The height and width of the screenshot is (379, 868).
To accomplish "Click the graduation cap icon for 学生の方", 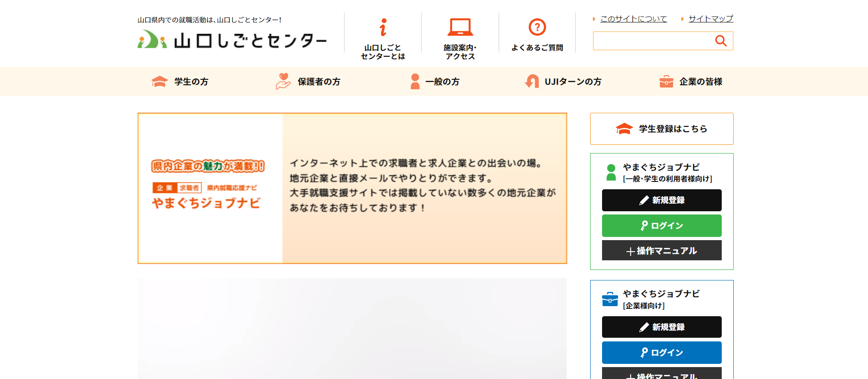I will (160, 82).
